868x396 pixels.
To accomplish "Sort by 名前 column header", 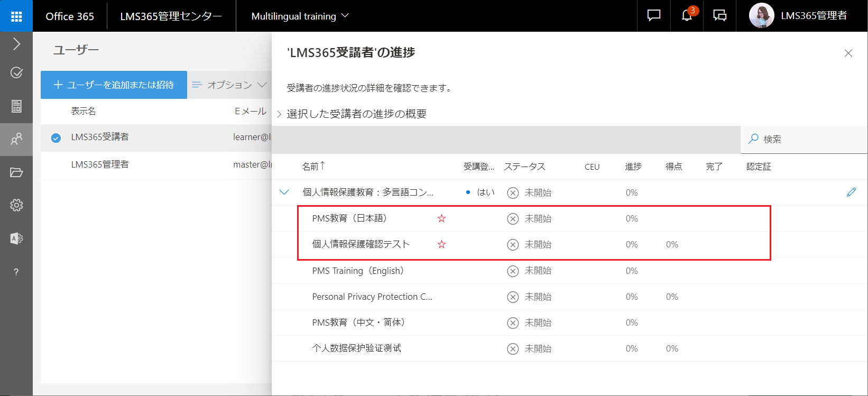I will [313, 167].
